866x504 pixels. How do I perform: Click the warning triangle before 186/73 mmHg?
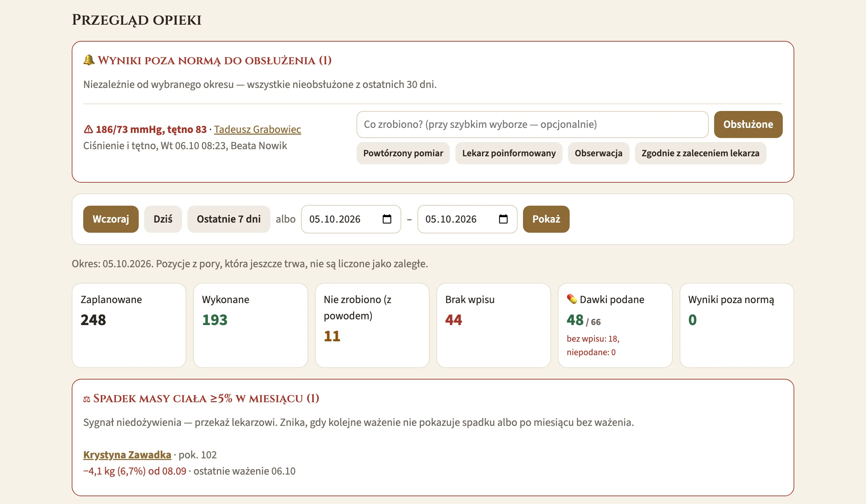(88, 130)
